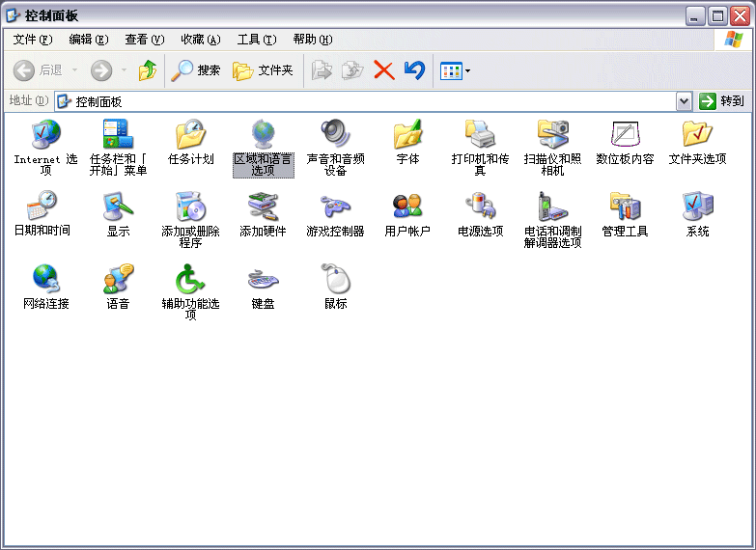
Task: Open the 辅助功能选项 icon
Action: 190,279
